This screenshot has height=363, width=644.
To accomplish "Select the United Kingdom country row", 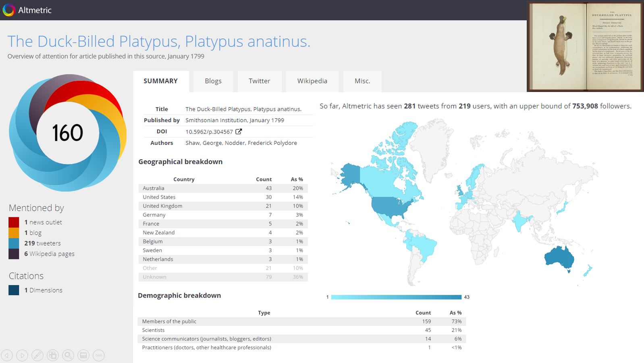I will [x=223, y=206].
